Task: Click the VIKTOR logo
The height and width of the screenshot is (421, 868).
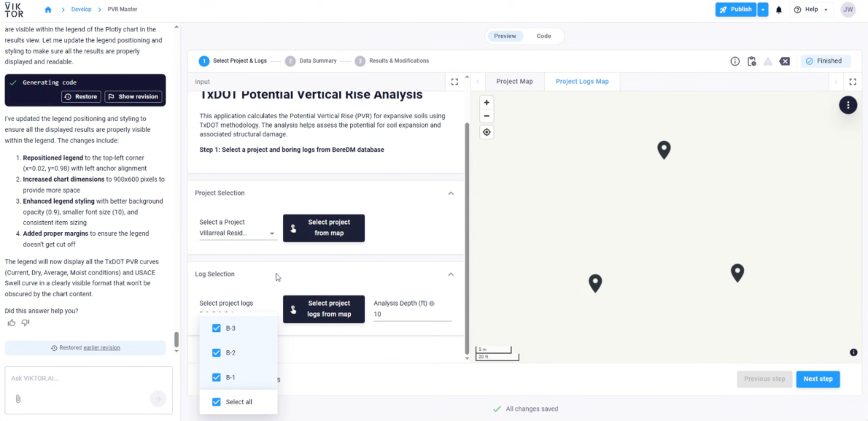Action: tap(14, 9)
